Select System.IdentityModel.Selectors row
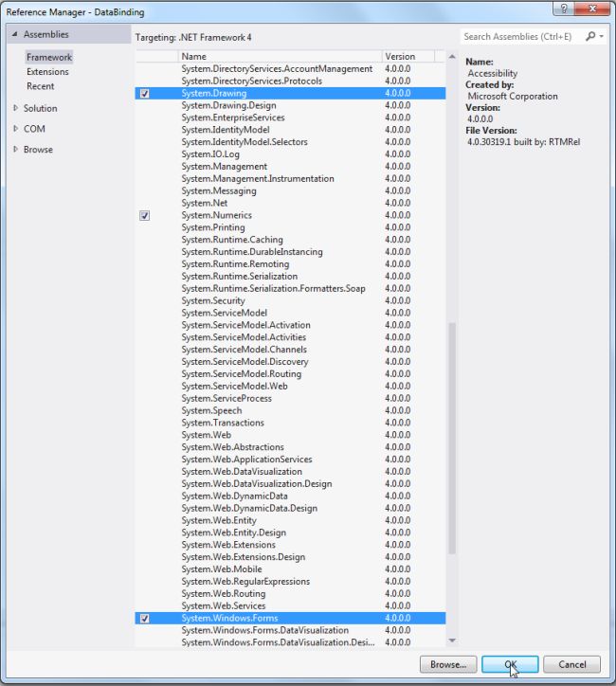Viewport: 616px width, 686px height. [x=290, y=142]
